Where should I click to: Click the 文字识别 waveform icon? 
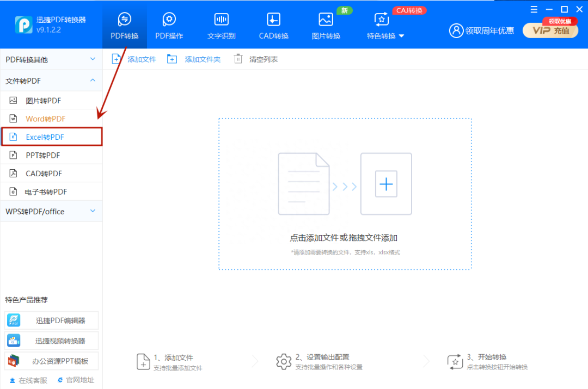pyautogui.click(x=221, y=19)
